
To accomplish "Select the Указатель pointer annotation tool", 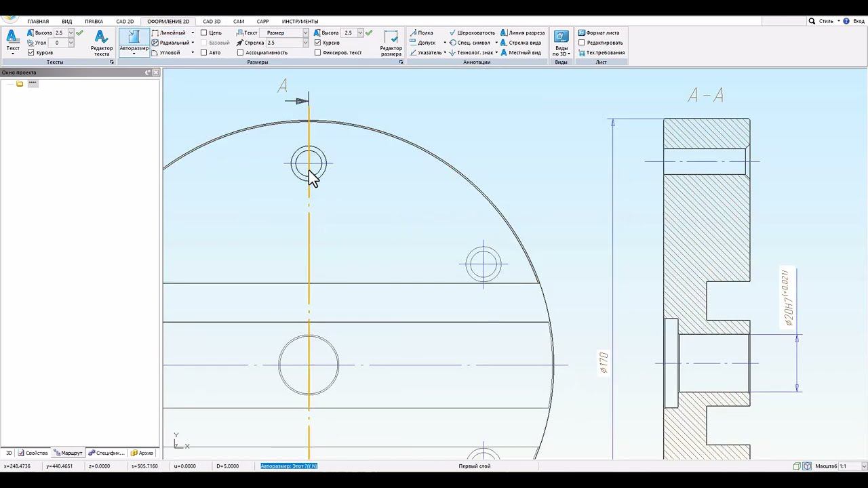I will point(425,52).
